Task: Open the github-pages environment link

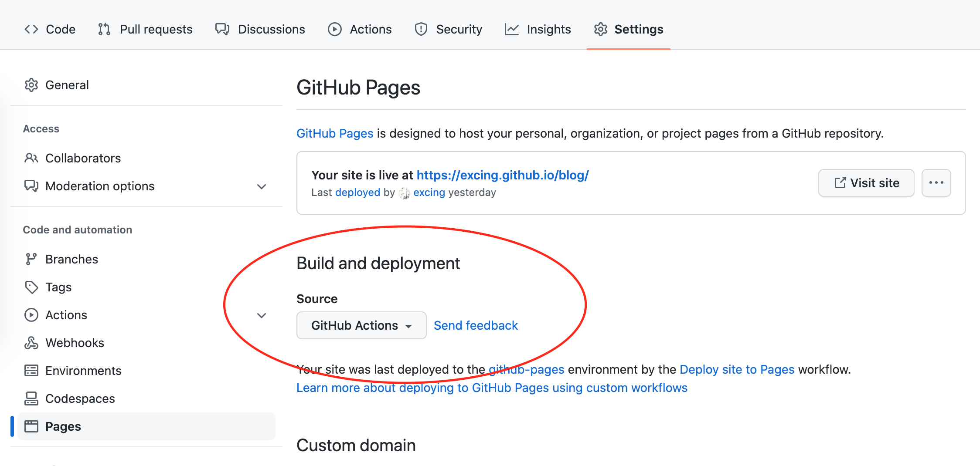Action: (x=527, y=369)
